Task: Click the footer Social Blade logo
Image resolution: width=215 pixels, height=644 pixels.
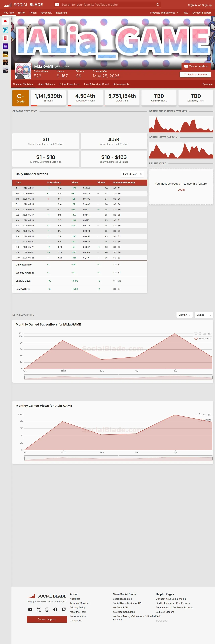Action: click(x=47, y=596)
